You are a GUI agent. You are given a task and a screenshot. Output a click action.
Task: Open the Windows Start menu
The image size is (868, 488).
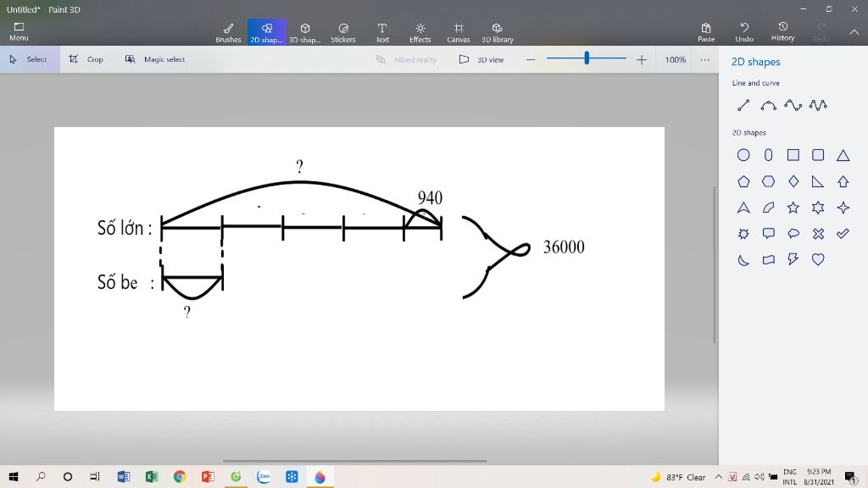coord(14,476)
